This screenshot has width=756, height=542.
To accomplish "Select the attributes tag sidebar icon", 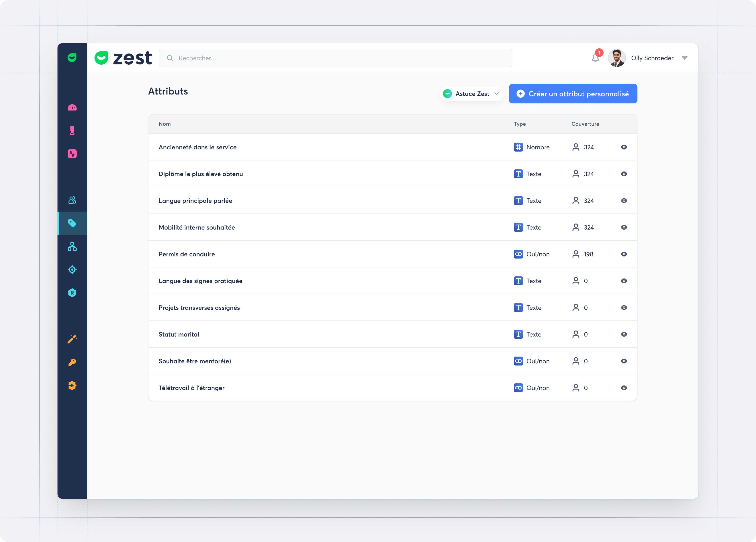I will pos(72,223).
